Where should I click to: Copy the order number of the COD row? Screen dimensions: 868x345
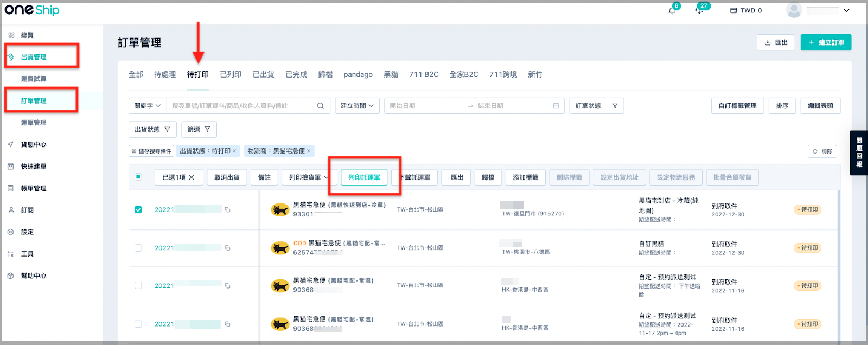(228, 248)
